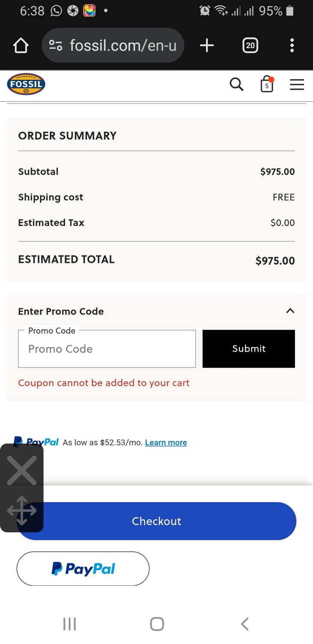Open Android recent apps
313x644 pixels.
click(x=69, y=624)
